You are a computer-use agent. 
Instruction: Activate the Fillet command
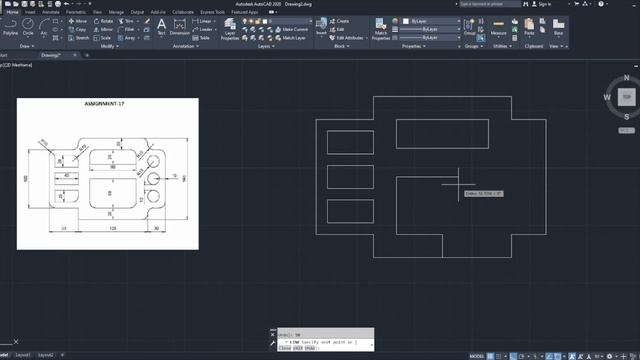(126, 29)
